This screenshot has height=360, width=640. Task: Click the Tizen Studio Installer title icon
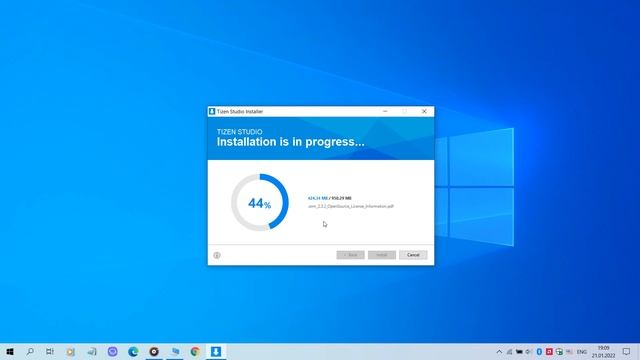(212, 111)
